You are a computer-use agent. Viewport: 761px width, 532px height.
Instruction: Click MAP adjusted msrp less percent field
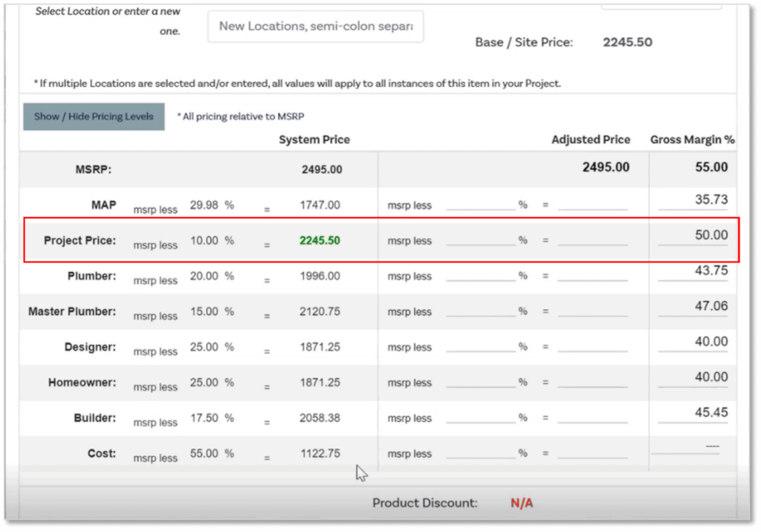coord(481,204)
